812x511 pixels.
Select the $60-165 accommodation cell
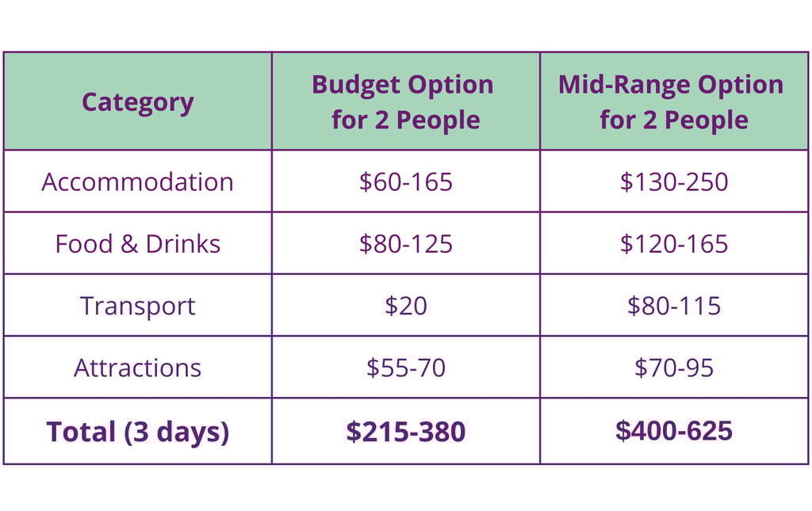406,181
